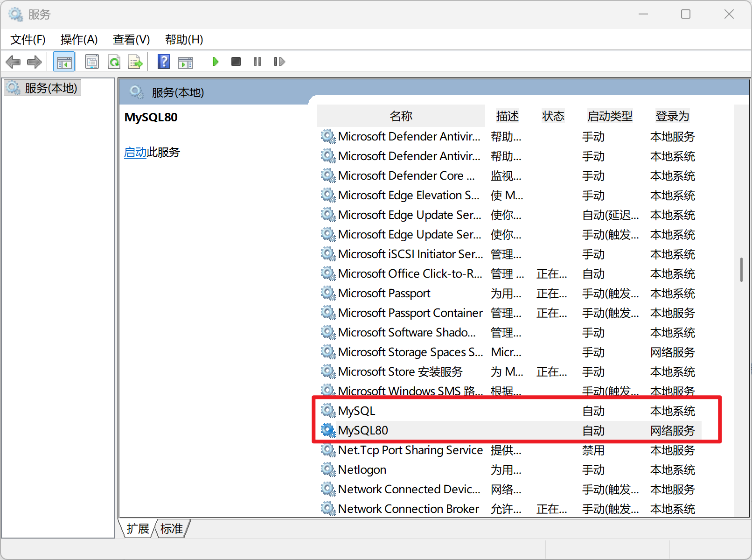Select Microsoft Office Click-to-R... service

point(410,273)
